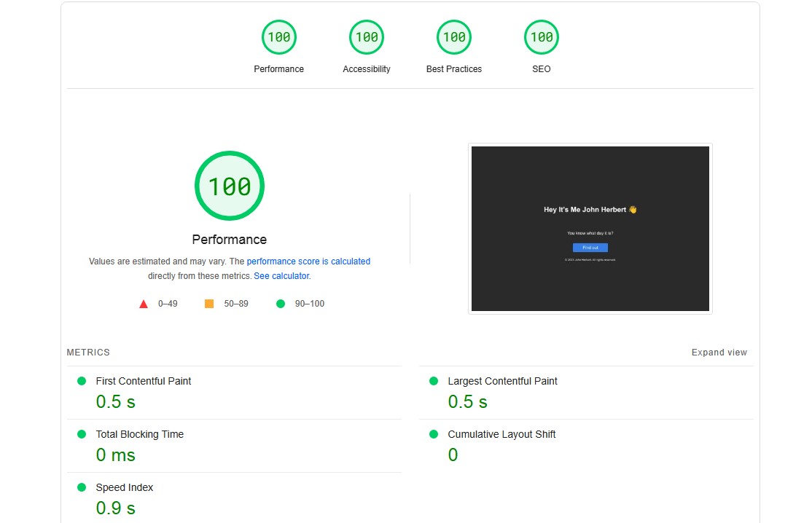Expand the Speed Index metric
The height and width of the screenshot is (523, 812).
pos(234,498)
